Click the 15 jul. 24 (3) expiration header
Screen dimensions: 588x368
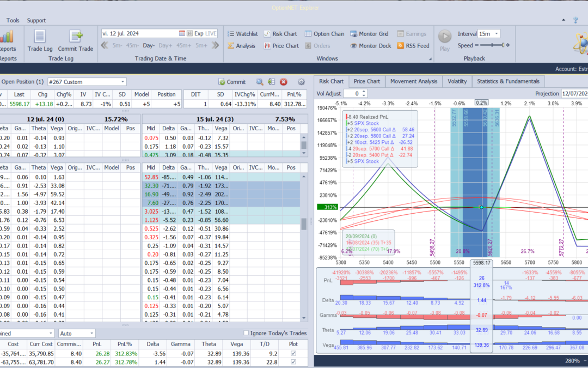click(x=215, y=119)
